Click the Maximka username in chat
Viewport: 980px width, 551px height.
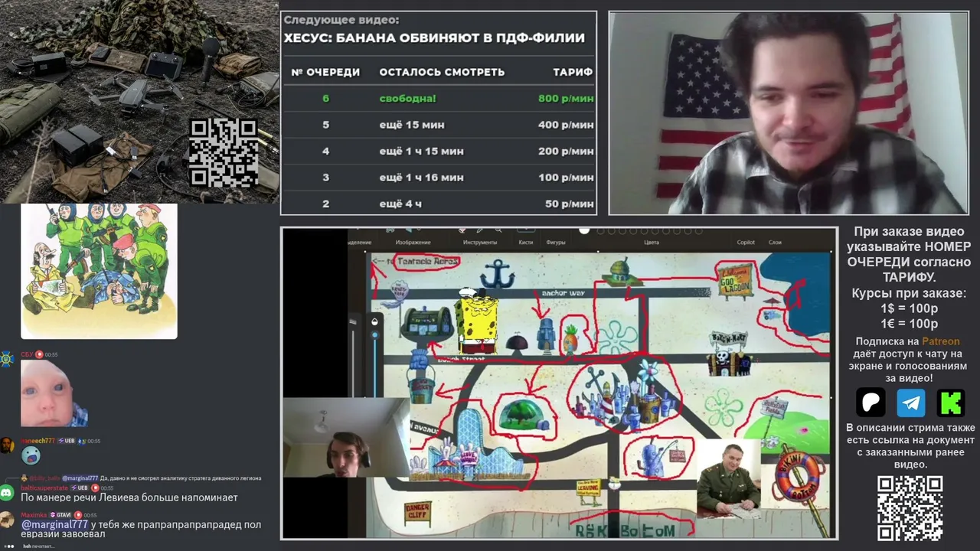pos(34,515)
